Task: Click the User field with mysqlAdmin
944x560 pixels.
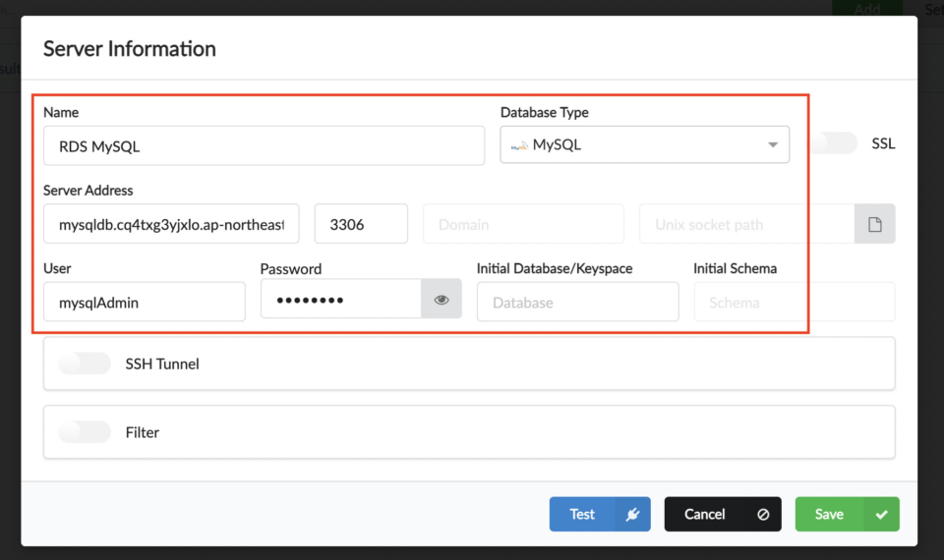Action: pyautogui.click(x=144, y=302)
